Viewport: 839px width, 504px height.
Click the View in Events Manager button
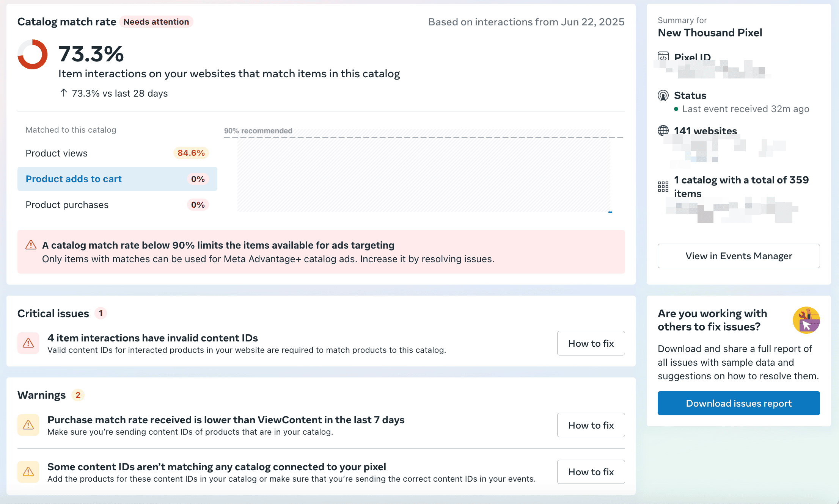click(x=738, y=256)
